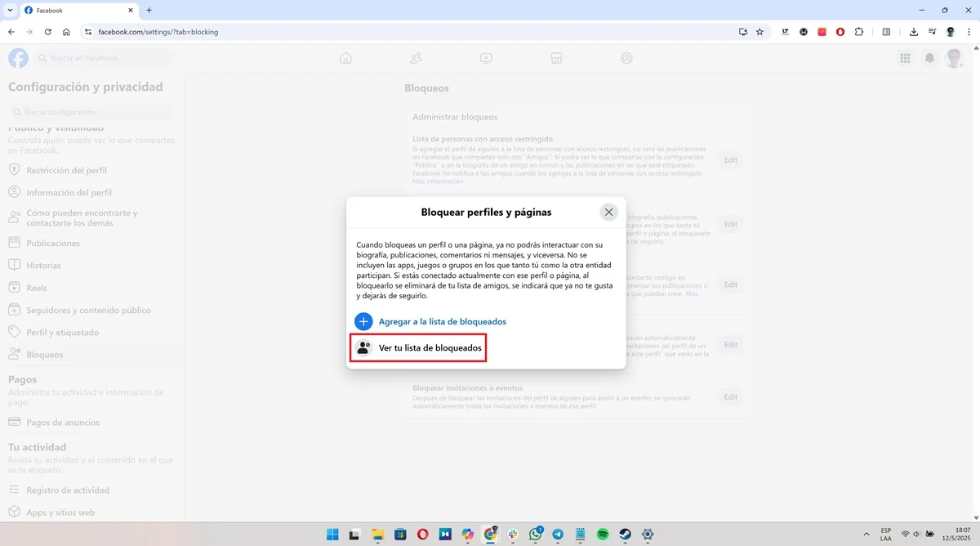Select Restricción del perfil in sidebar
The width and height of the screenshot is (980, 546).
point(66,170)
